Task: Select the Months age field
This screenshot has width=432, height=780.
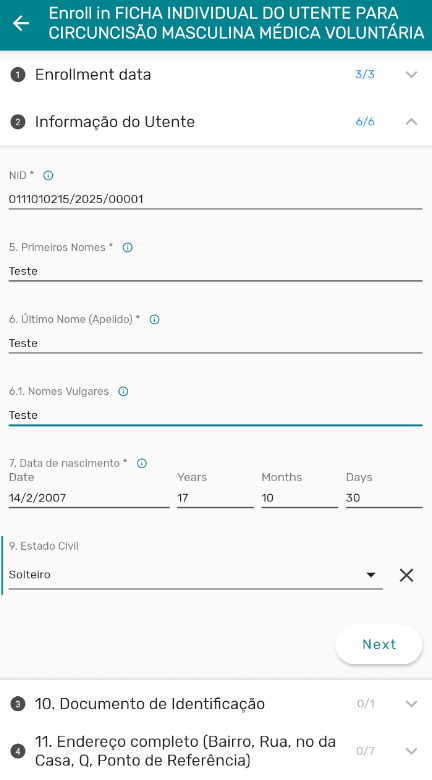Action: tap(300, 498)
